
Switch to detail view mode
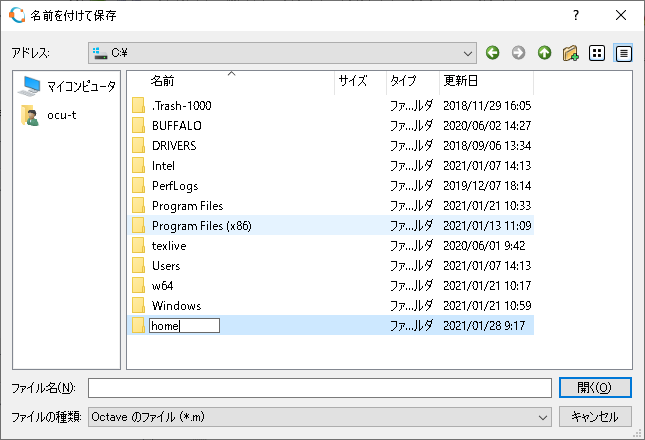623,52
